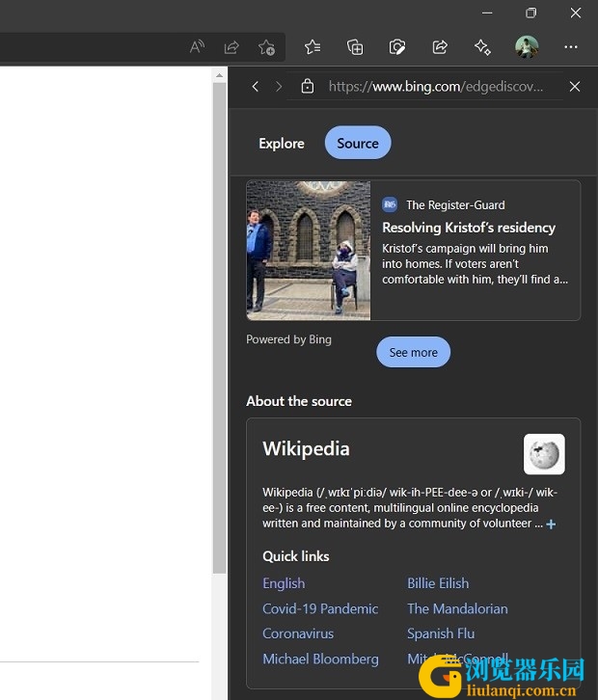598x700 pixels.
Task: Add this page to favorites star icon
Action: click(x=266, y=47)
